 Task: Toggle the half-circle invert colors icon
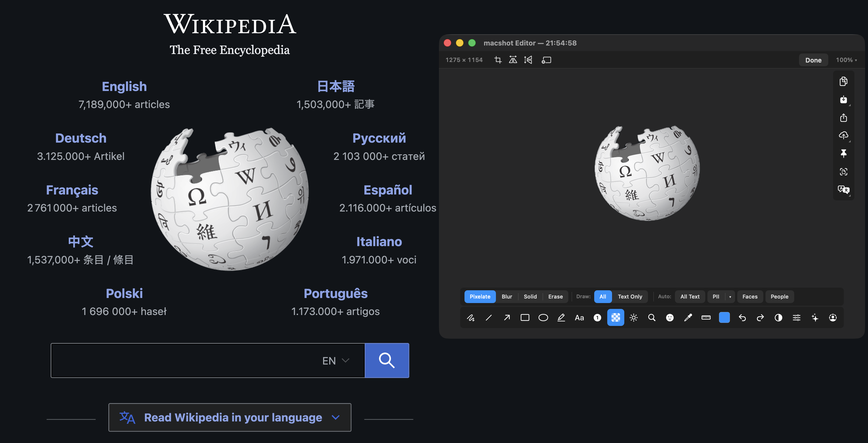pyautogui.click(x=778, y=318)
